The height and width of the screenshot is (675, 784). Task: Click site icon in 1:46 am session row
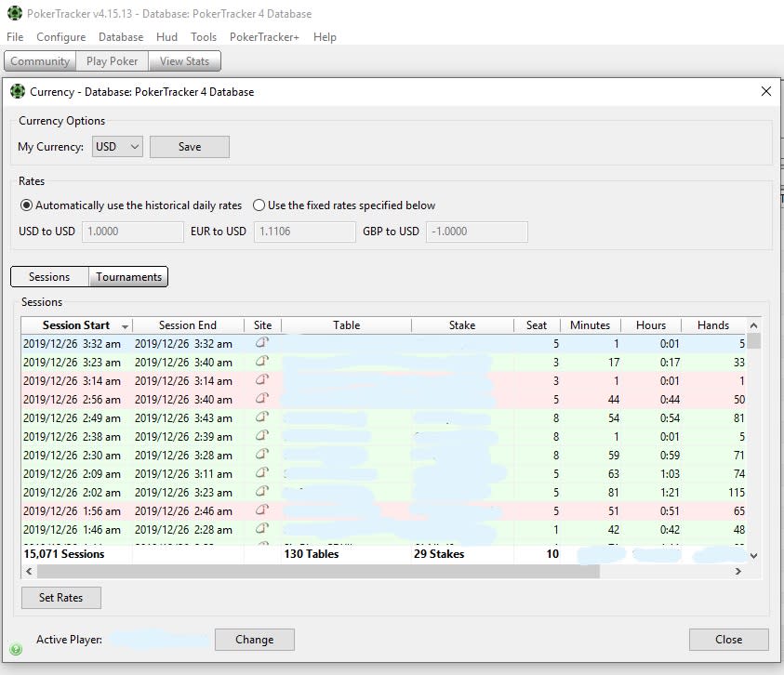pos(262,528)
